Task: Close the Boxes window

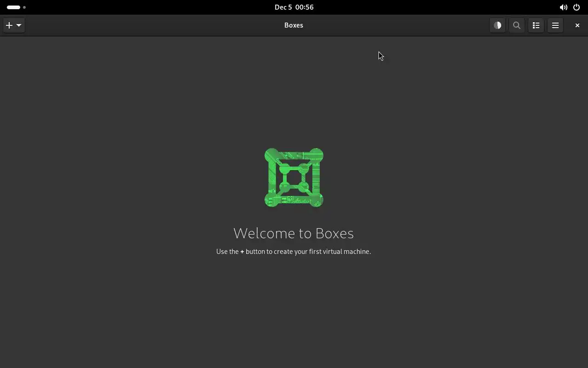Action: pos(577,25)
